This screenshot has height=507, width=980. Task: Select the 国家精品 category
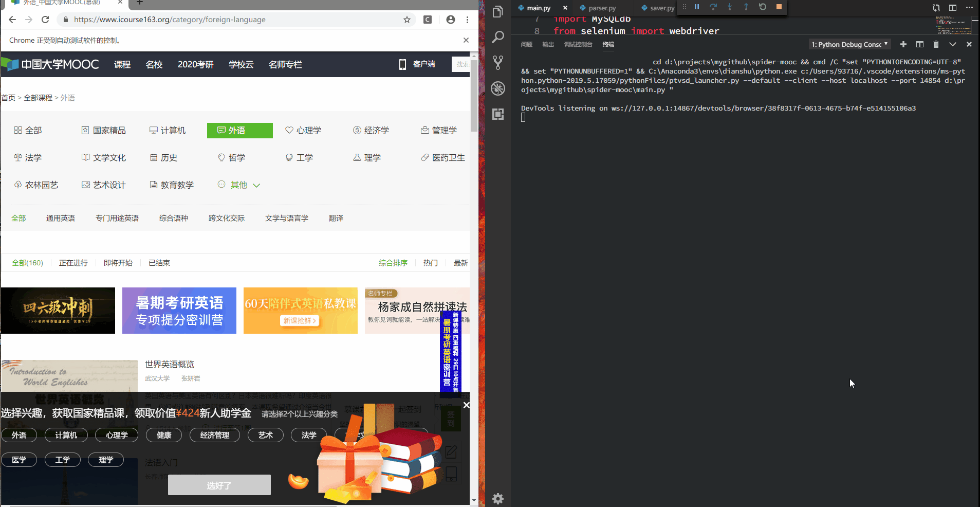tap(104, 131)
